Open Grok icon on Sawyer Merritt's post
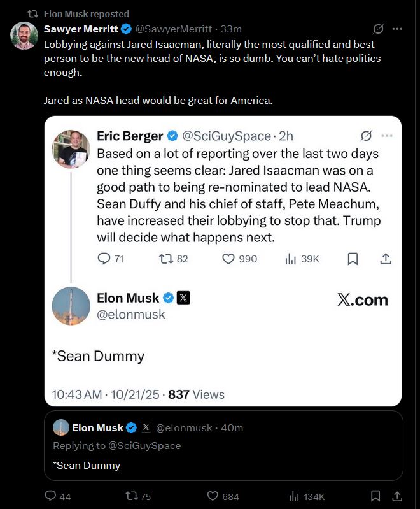Image resolution: width=420 pixels, height=509 pixels. (378, 29)
